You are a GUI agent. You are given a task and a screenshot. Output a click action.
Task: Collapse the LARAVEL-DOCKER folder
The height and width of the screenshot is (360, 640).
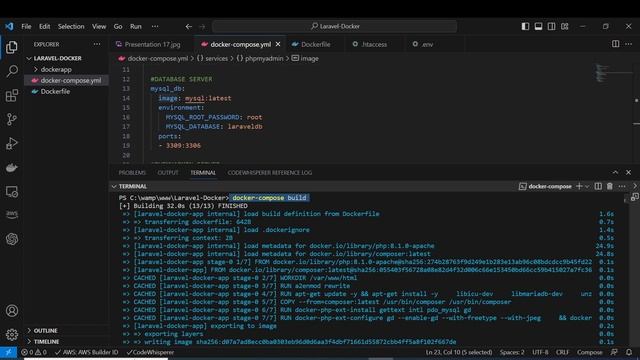tap(29, 58)
